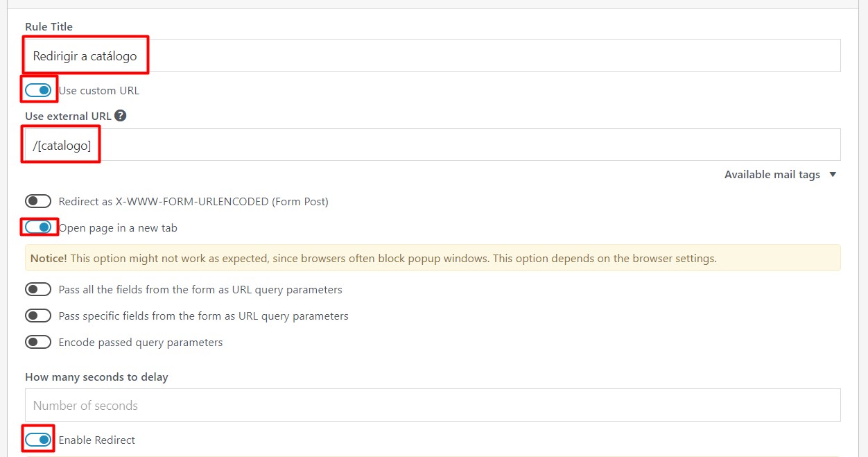This screenshot has height=457, width=868.
Task: Click the help icon beside Use external URL
Action: point(121,116)
